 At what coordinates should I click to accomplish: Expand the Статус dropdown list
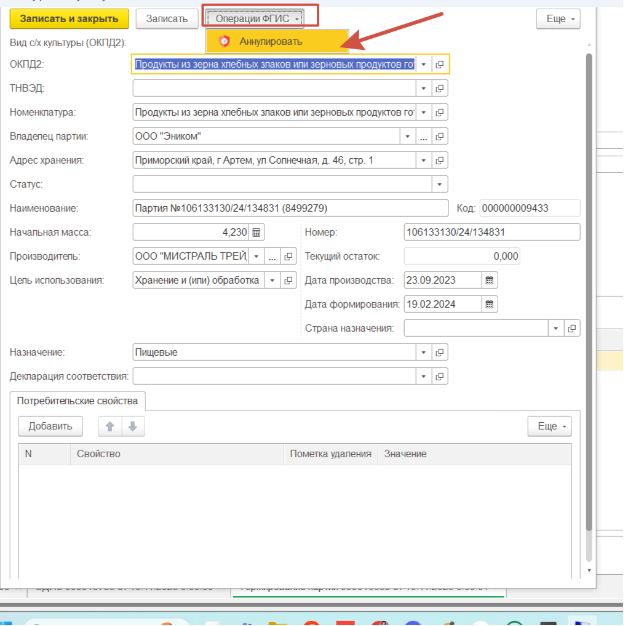pyautogui.click(x=440, y=184)
